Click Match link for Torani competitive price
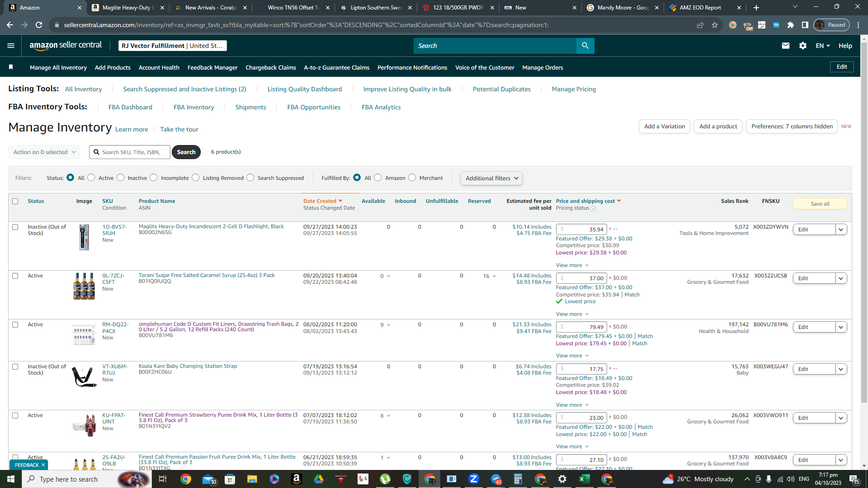Screen dimensions: 868x488 [632, 295]
